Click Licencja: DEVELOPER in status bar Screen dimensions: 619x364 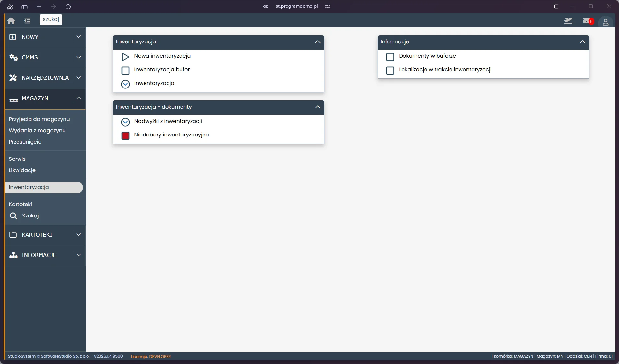click(x=151, y=356)
